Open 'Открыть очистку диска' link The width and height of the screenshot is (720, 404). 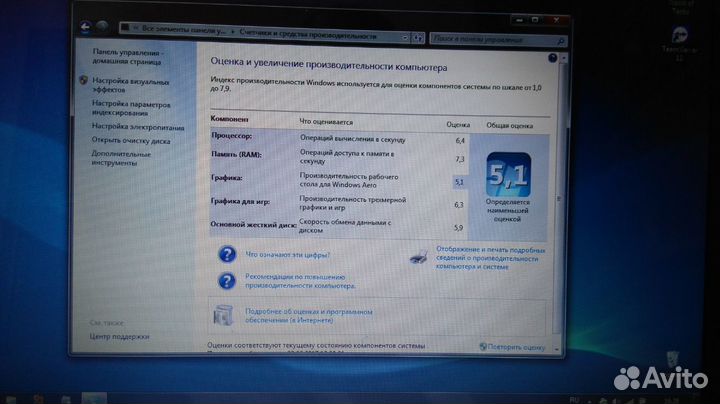(x=131, y=140)
